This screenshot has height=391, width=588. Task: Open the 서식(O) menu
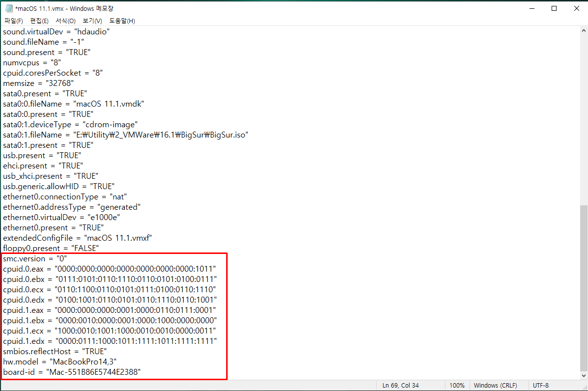click(65, 21)
